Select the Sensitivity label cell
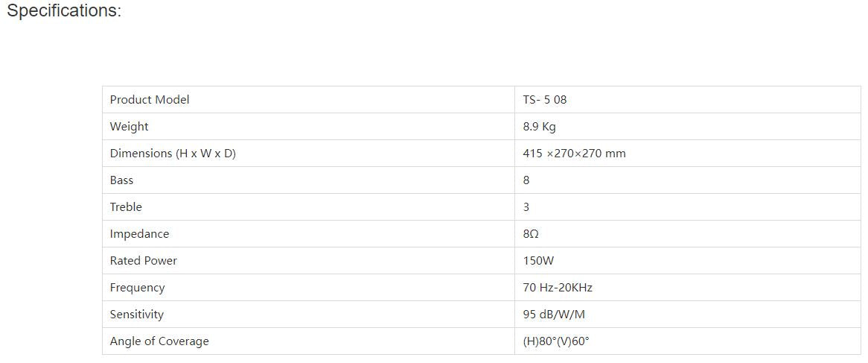 coord(137,315)
